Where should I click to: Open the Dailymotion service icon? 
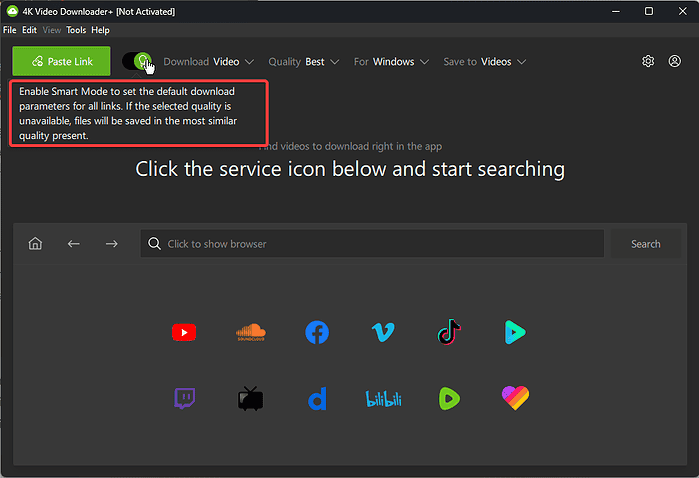(317, 399)
